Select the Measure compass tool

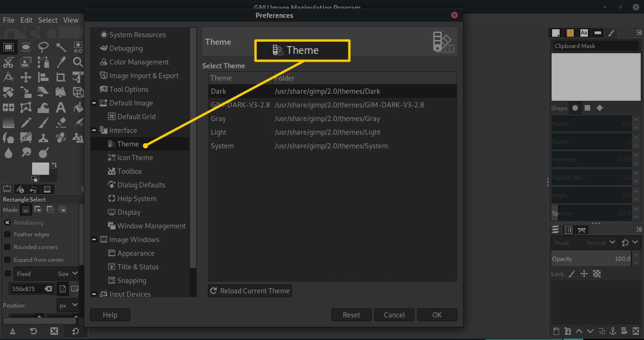[8, 77]
